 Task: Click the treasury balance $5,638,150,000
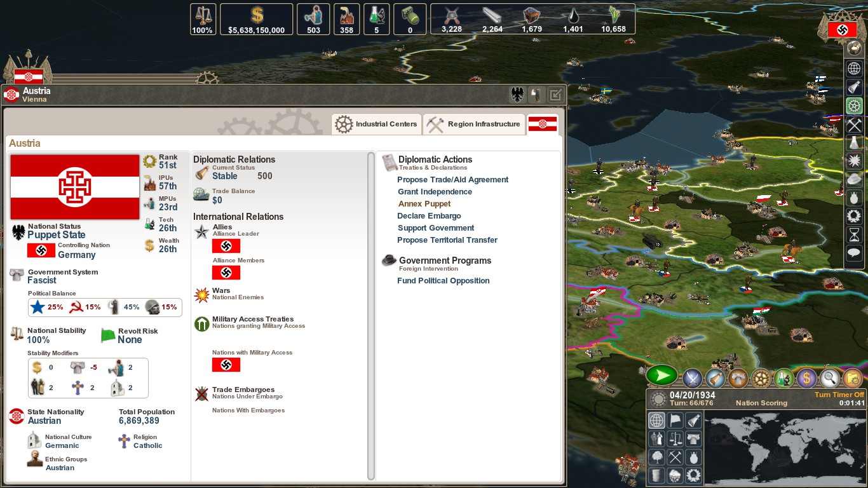tap(257, 19)
